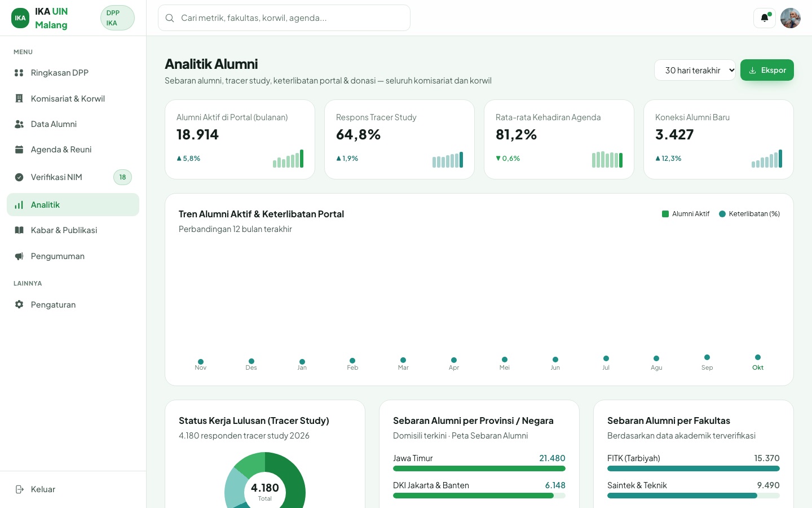This screenshot has width=812, height=508.
Task: Click the Verifikasi NIM badge 18
Action: [122, 177]
